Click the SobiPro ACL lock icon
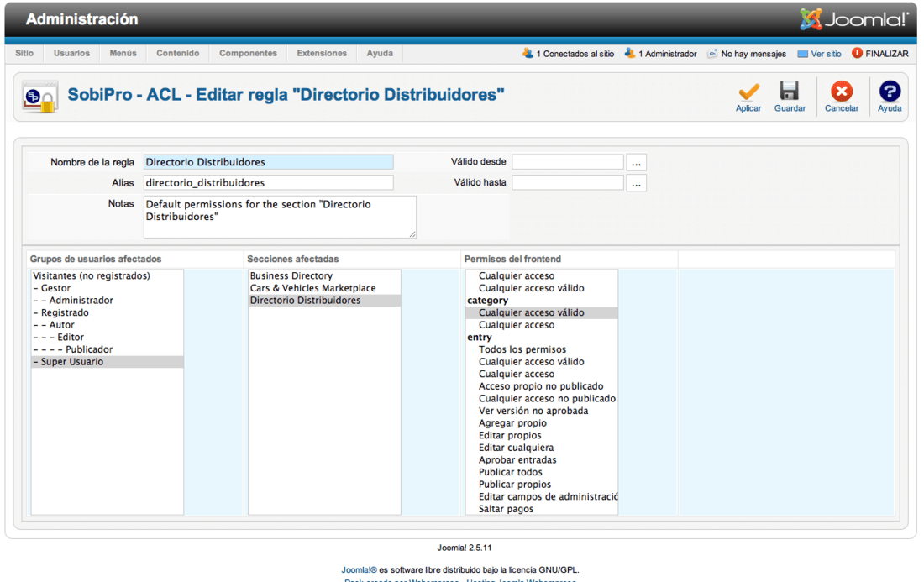The height and width of the screenshot is (582, 924). point(40,97)
